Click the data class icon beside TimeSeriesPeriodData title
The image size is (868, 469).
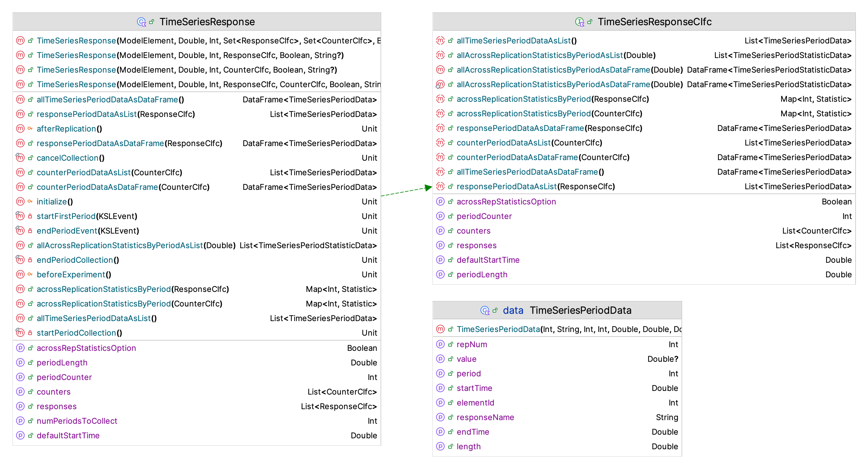[485, 310]
